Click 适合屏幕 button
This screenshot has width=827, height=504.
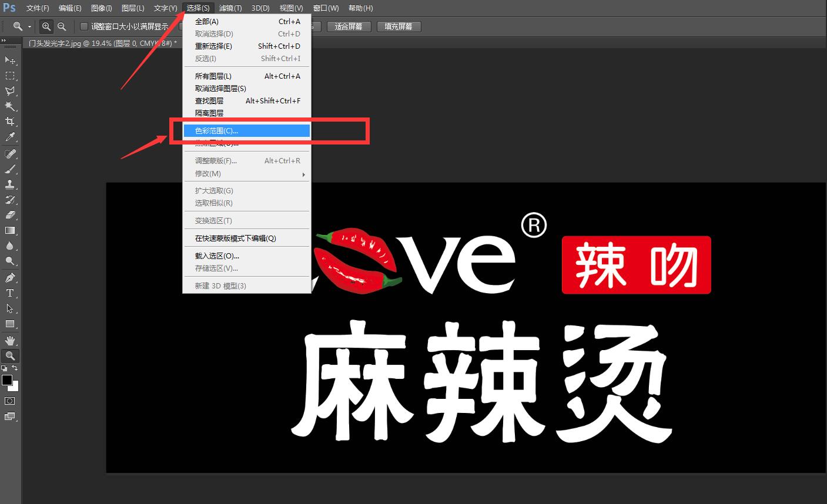pos(349,26)
